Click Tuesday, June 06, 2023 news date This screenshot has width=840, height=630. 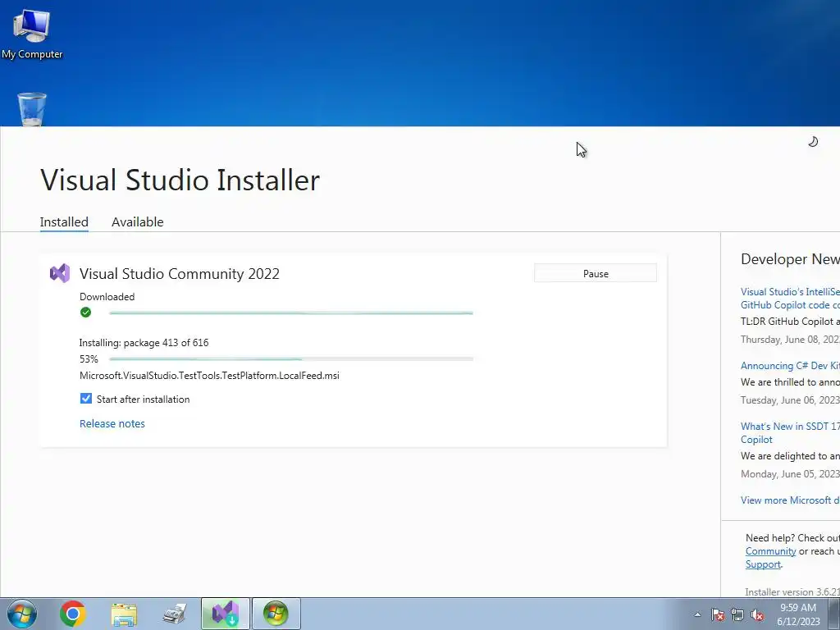tap(790, 400)
